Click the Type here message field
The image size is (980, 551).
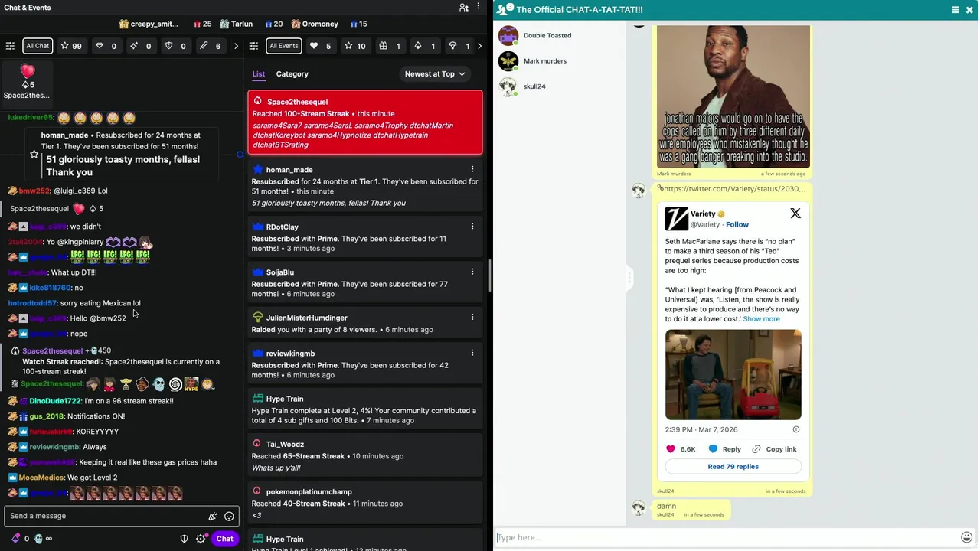(x=727, y=537)
